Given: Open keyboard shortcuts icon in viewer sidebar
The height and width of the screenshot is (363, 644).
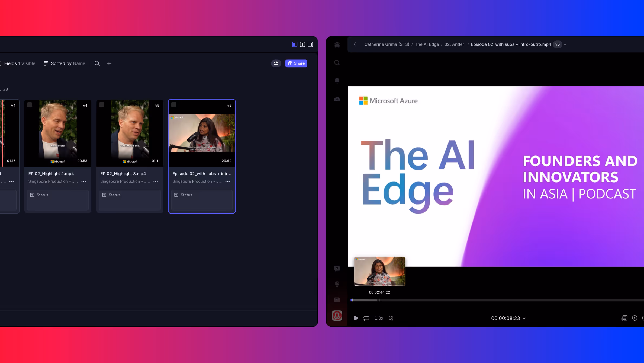Looking at the screenshot, I should (337, 300).
